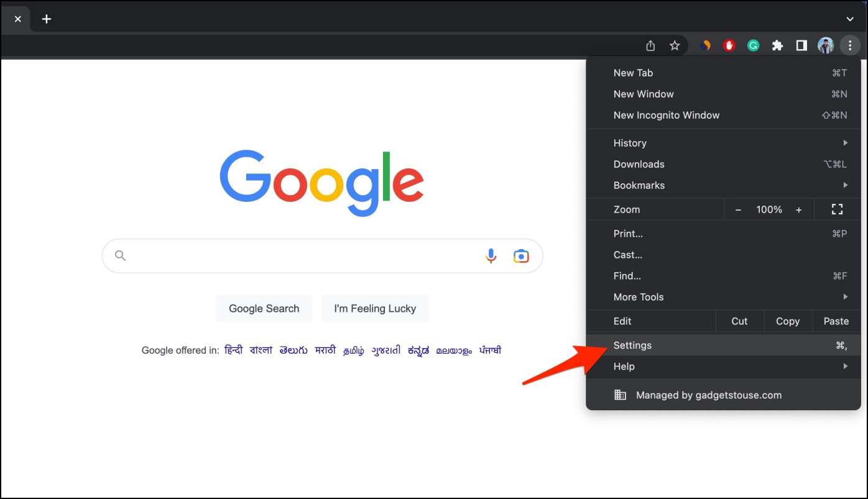Close the current browser tab
Viewport: 868px width, 499px height.
point(17,19)
